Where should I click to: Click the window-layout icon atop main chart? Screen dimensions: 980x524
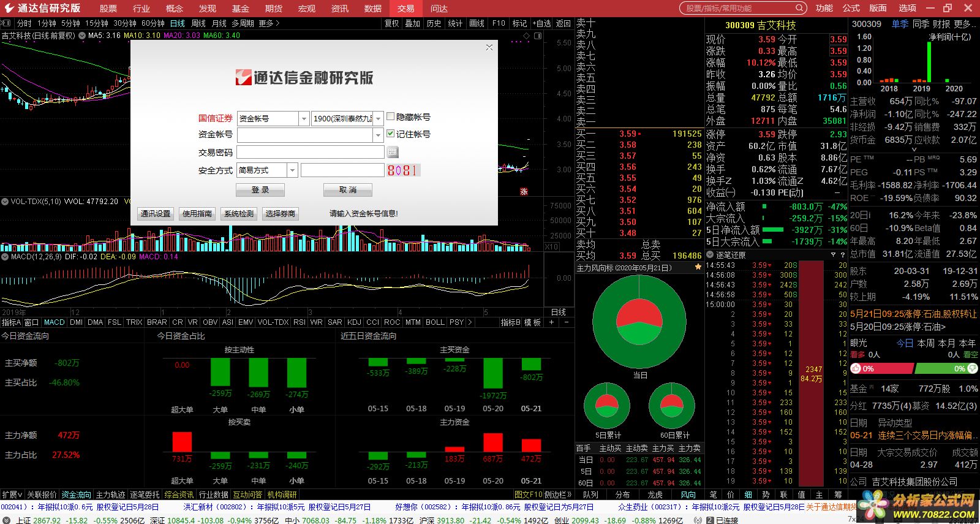(537, 36)
